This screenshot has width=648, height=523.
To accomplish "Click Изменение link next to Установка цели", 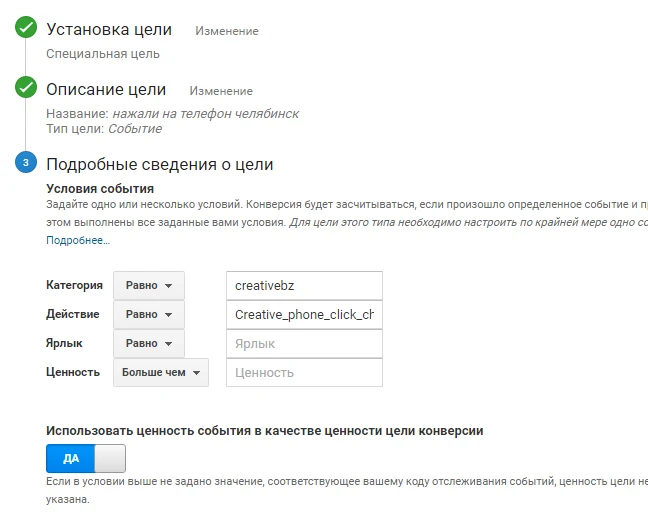I will click(227, 31).
